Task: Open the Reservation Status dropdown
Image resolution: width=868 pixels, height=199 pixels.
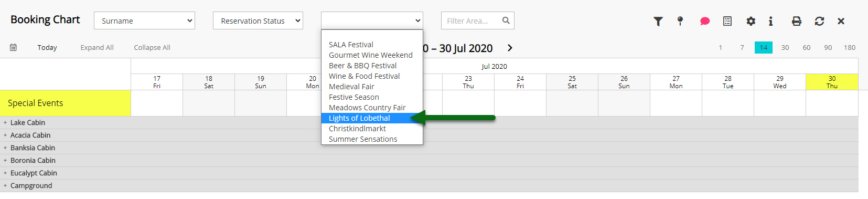Action: coord(258,20)
